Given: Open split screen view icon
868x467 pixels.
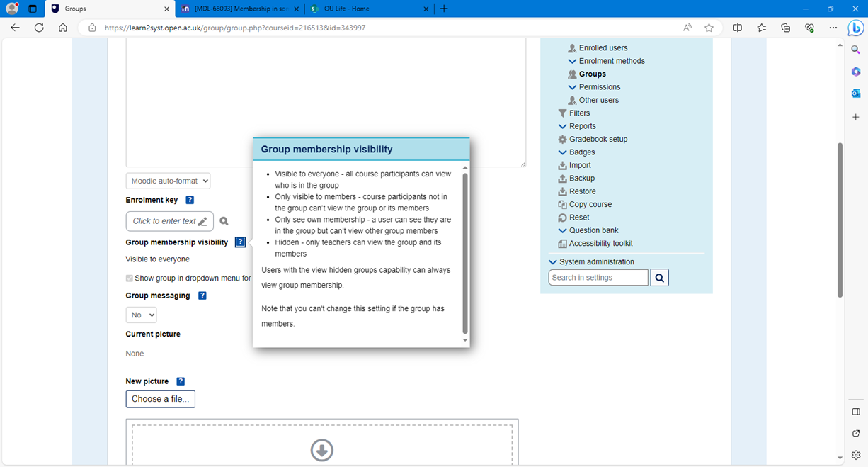Looking at the screenshot, I should click(x=738, y=28).
